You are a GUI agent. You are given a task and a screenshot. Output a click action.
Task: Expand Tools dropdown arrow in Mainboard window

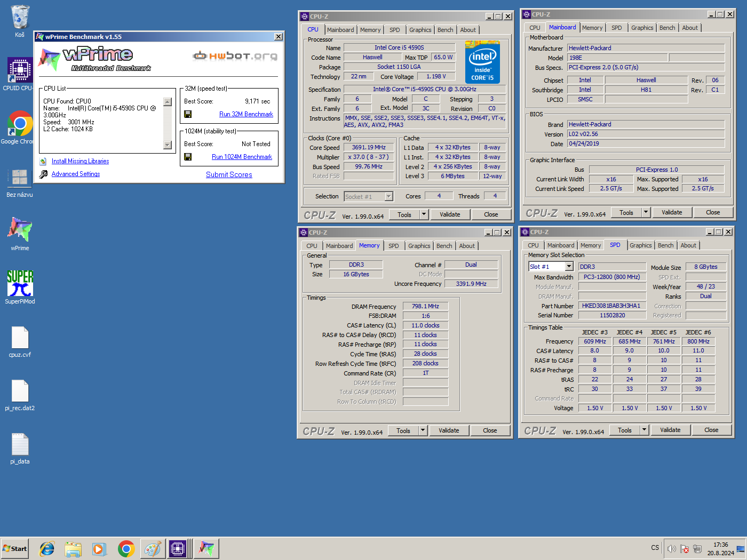click(x=646, y=212)
